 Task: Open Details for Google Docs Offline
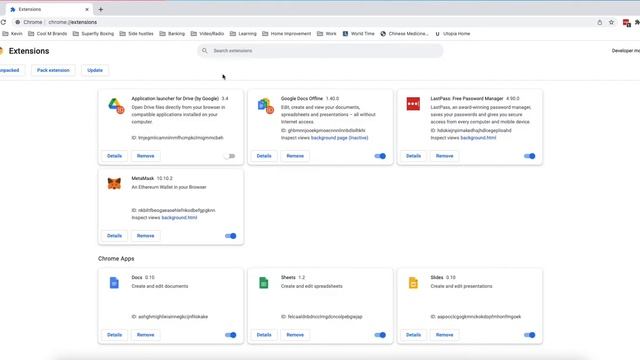[x=264, y=156]
